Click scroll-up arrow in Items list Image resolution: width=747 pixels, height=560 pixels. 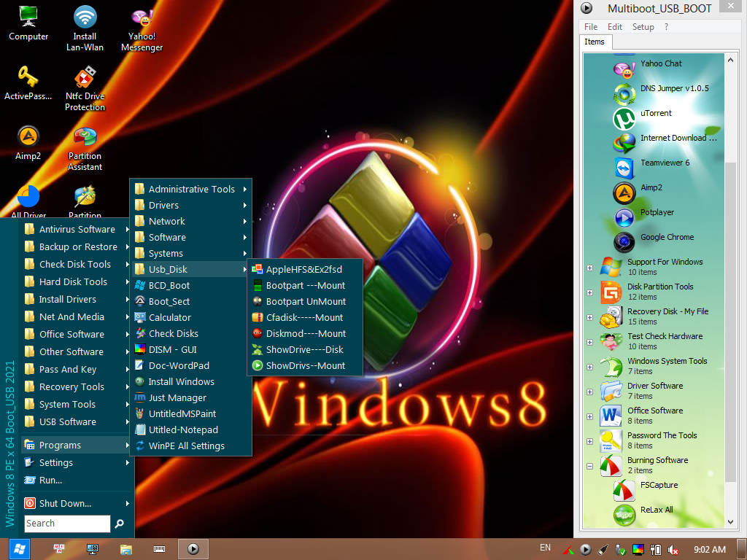point(730,60)
